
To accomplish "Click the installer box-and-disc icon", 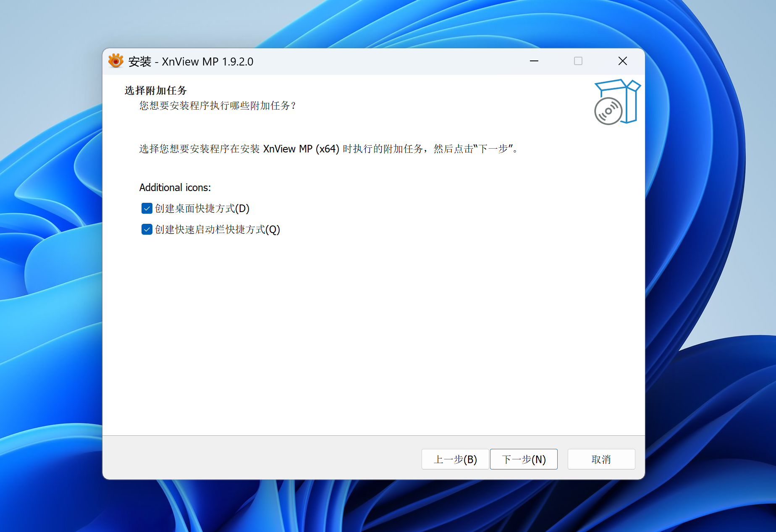I will coord(616,102).
